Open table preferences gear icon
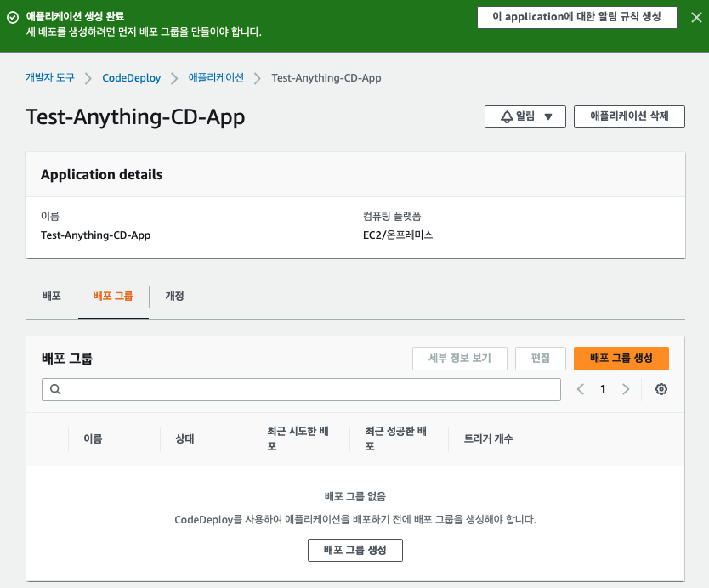This screenshot has width=709, height=588. point(661,389)
